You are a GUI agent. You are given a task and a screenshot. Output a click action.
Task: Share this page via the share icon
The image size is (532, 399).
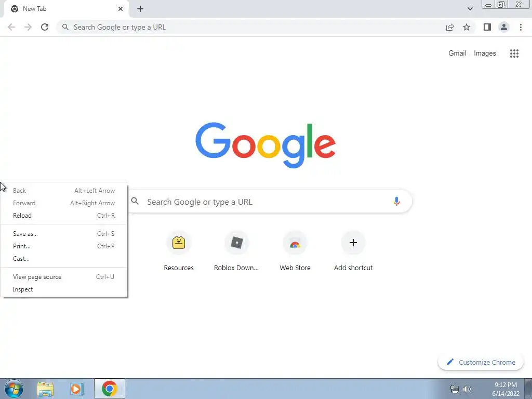click(x=450, y=27)
